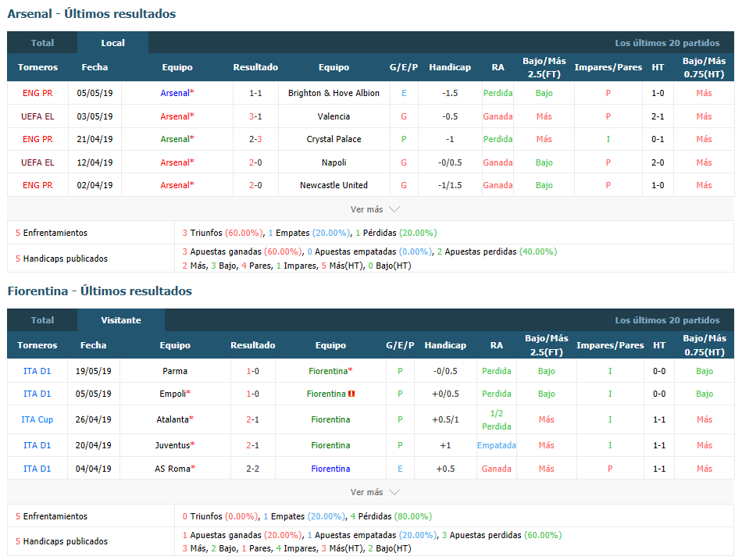Click the 1-1 result versus Brighton
The image size is (742, 560).
[255, 93]
